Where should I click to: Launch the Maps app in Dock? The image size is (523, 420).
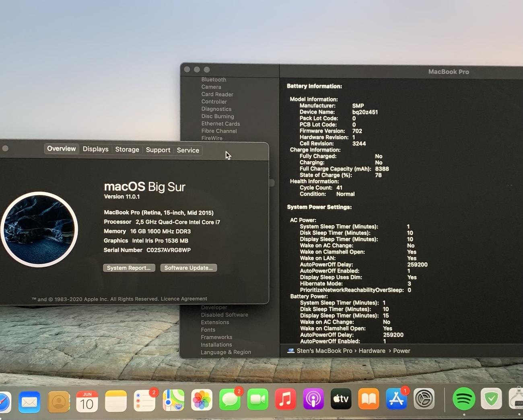[x=173, y=400]
